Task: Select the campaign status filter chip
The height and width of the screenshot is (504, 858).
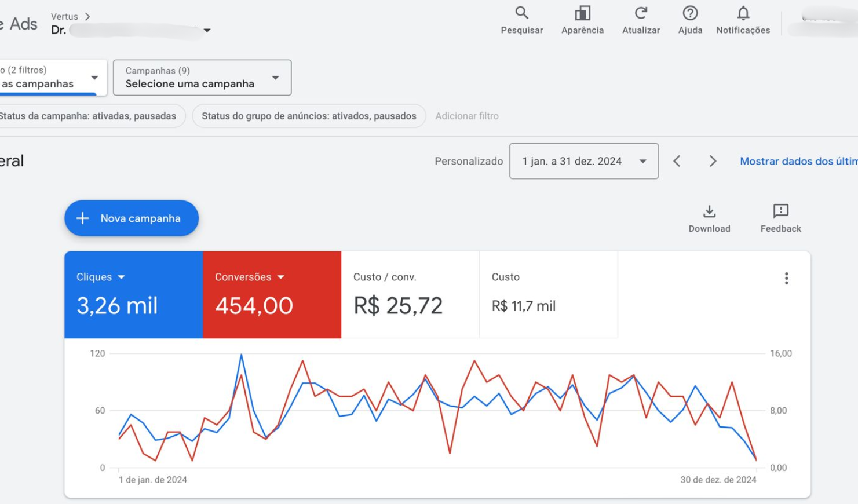Action: pos(88,116)
